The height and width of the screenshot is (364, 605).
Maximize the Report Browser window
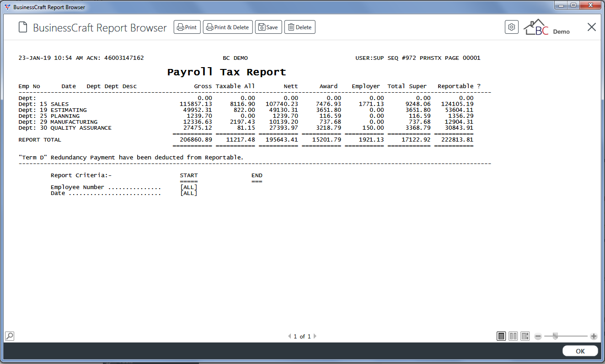pyautogui.click(x=573, y=5)
